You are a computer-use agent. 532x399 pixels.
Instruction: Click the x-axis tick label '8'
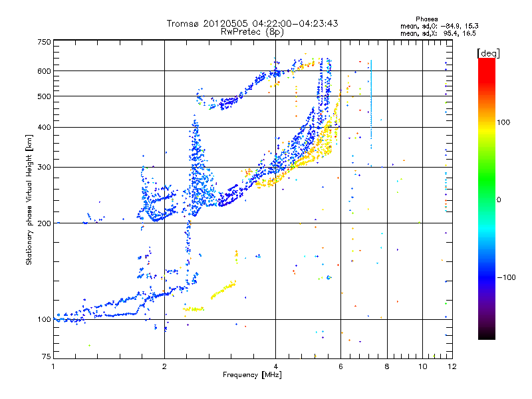[387, 366]
